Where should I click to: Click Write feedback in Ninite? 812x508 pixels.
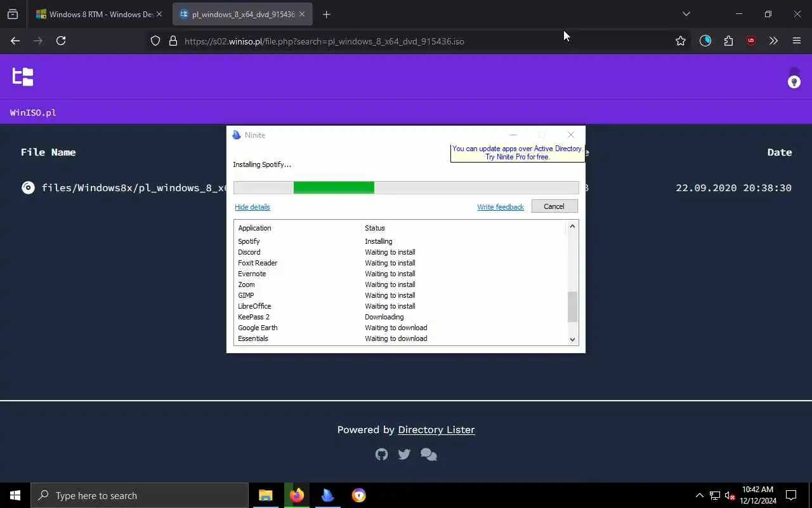(501, 207)
